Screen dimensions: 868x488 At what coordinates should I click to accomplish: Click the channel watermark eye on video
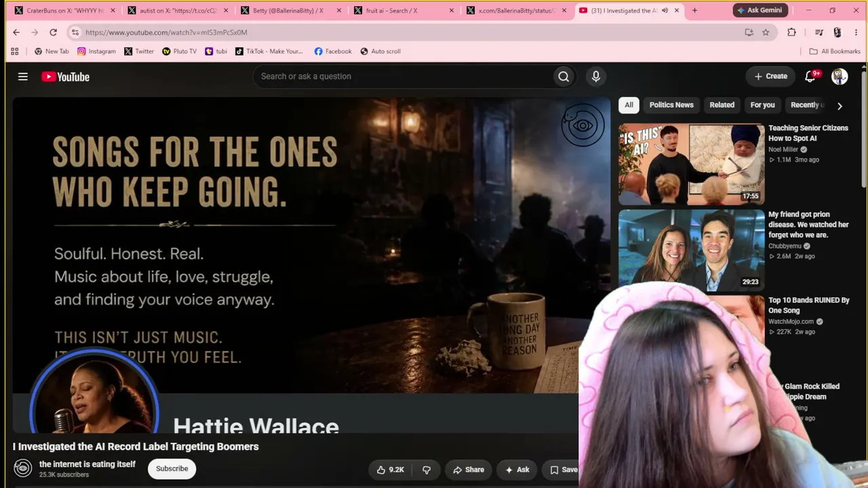(583, 125)
